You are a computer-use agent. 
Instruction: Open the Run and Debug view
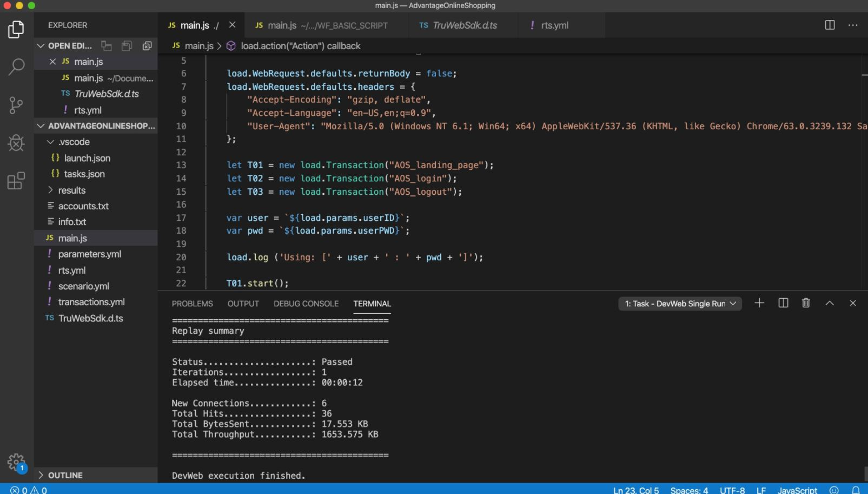[16, 143]
